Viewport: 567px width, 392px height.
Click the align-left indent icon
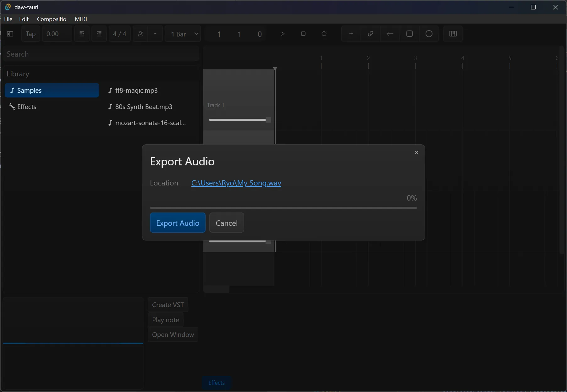82,34
